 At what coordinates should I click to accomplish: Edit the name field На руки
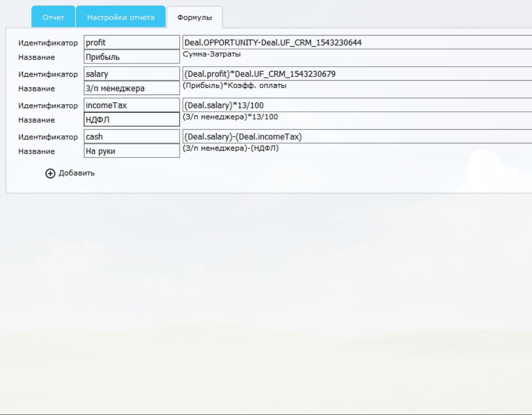pos(132,151)
